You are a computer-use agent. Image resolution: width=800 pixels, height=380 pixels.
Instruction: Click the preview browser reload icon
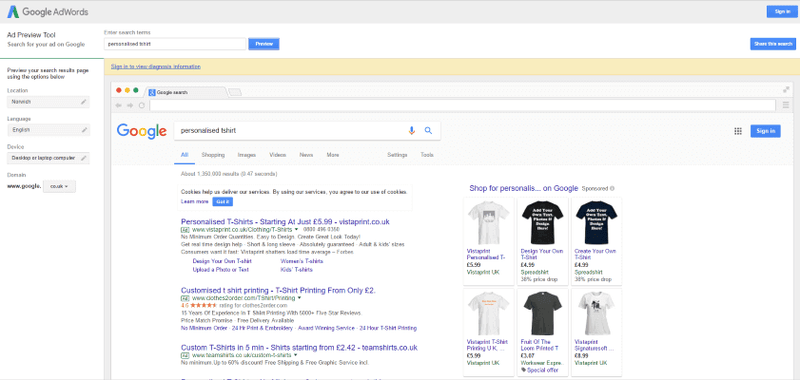(142, 106)
